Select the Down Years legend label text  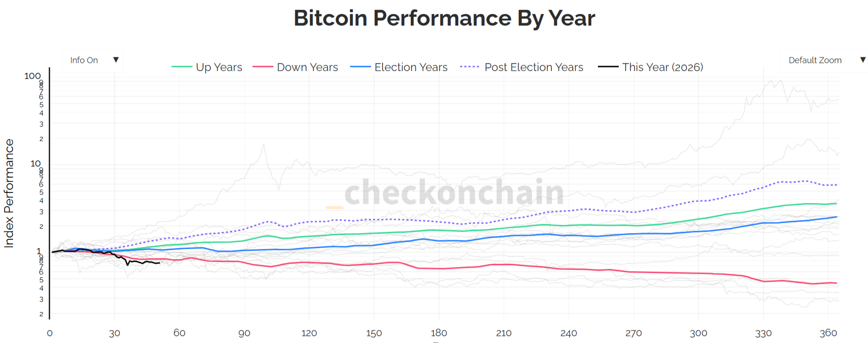pos(307,67)
